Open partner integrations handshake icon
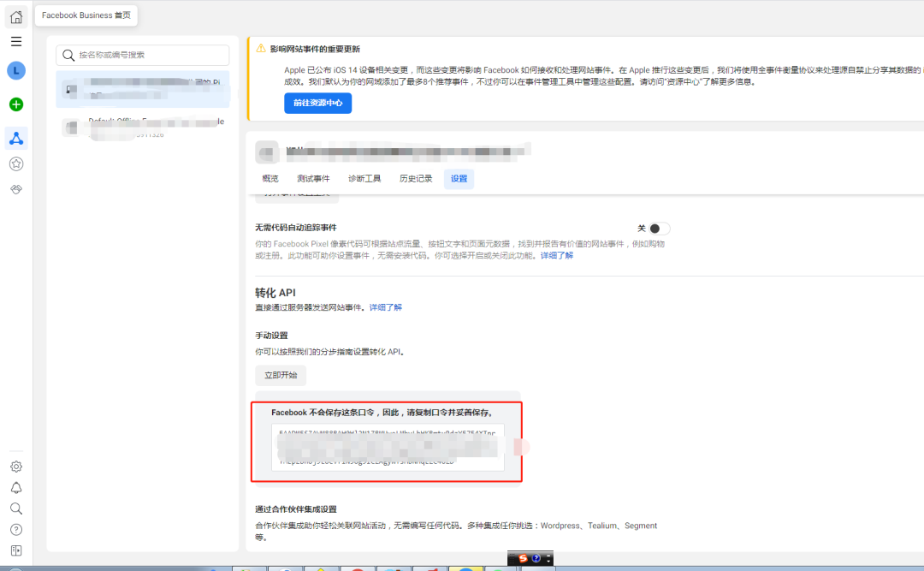 point(16,189)
